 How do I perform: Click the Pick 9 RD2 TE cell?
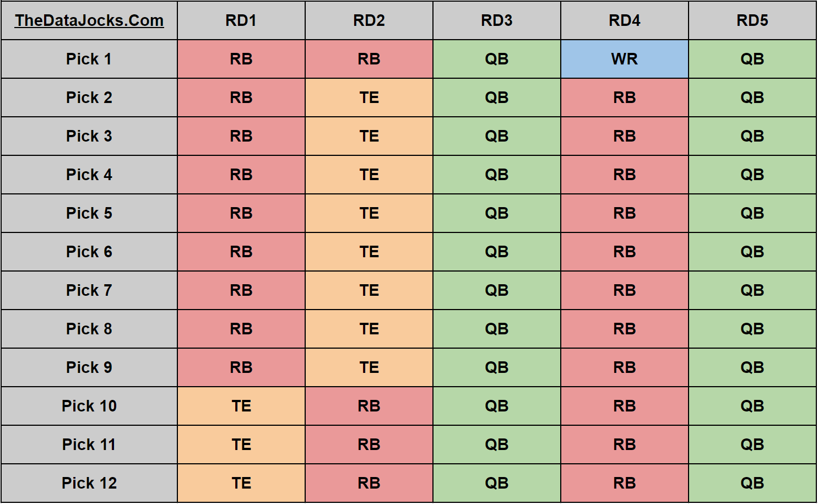(x=369, y=367)
